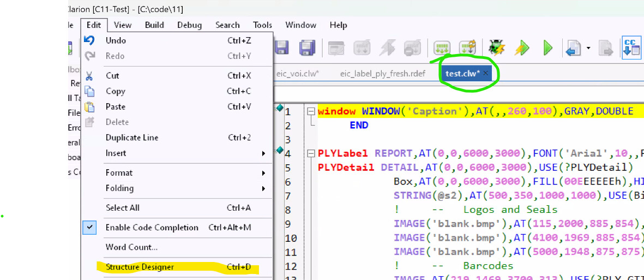Click the blue CC icon in toolbar
This screenshot has width=644, height=280.
(631, 47)
